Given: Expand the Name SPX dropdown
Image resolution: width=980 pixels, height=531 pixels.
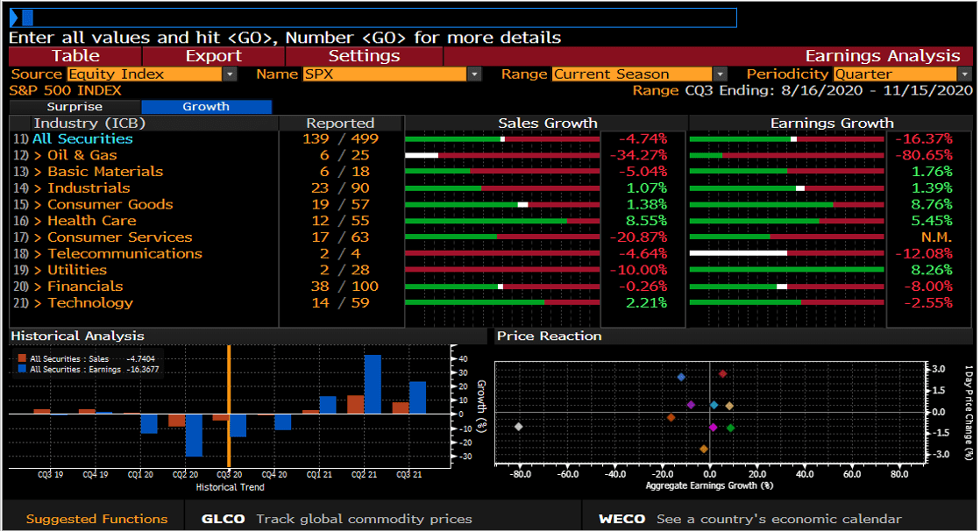Looking at the screenshot, I should click(474, 74).
